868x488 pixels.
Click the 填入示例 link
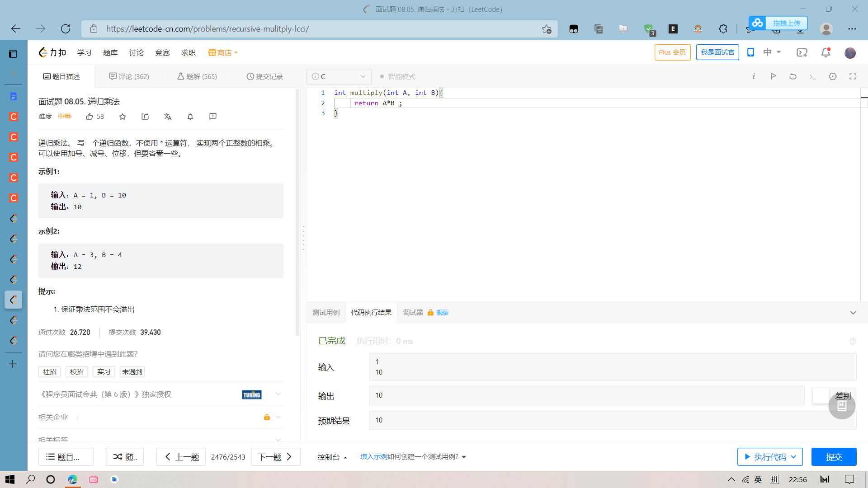[x=373, y=457]
